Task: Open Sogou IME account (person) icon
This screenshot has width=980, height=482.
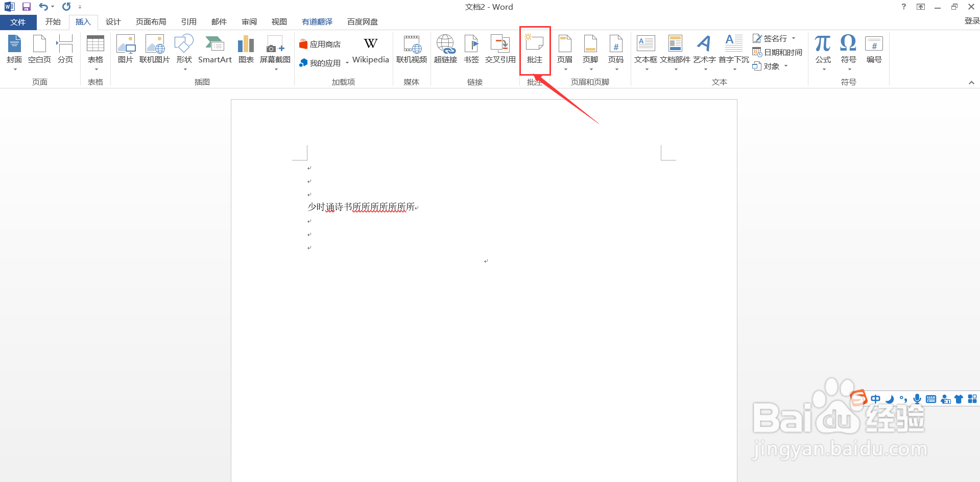Action: pyautogui.click(x=945, y=399)
